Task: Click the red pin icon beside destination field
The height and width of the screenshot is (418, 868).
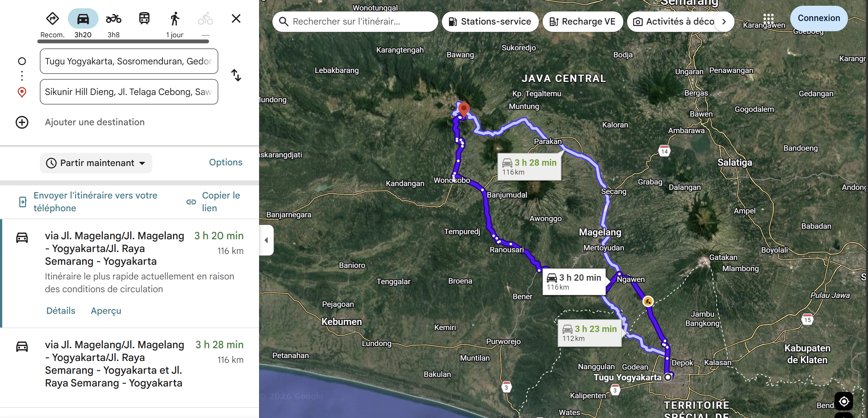Action: click(x=22, y=92)
